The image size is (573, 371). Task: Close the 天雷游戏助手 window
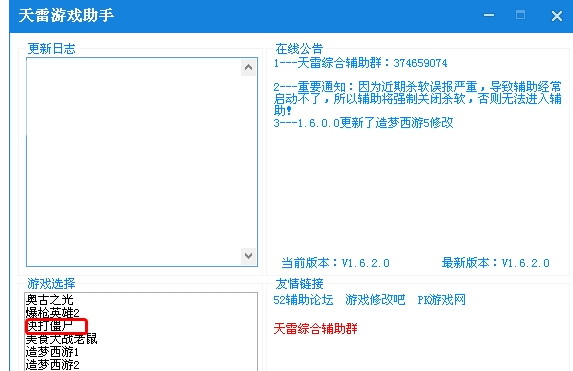click(557, 16)
